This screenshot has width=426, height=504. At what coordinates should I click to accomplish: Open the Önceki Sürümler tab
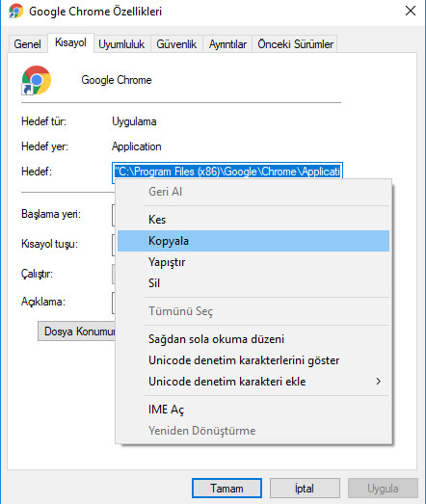click(x=295, y=44)
